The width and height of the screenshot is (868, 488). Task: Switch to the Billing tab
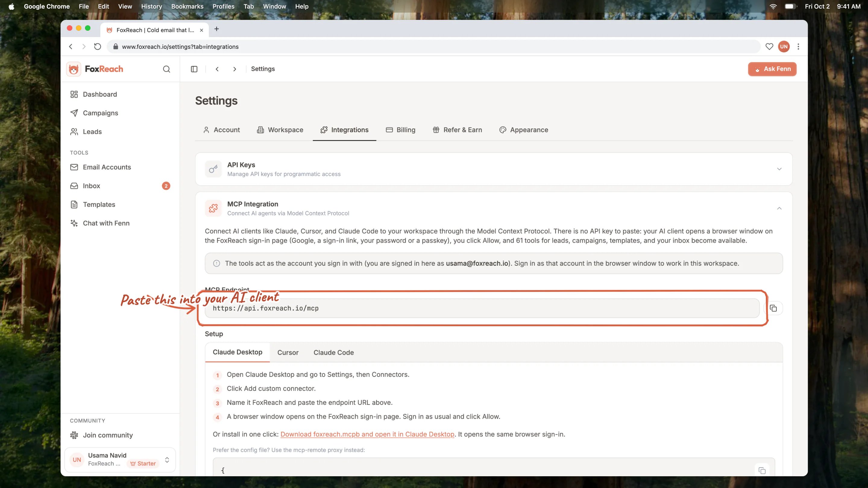401,130
